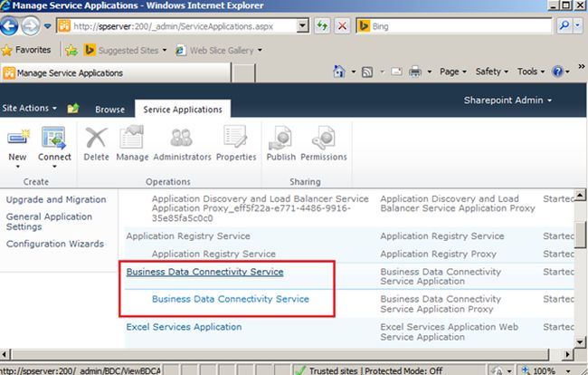Screen dimensions: 588x375
Task: Select the Manage Service Applications browser tab
Action: pyautogui.click(x=116, y=72)
